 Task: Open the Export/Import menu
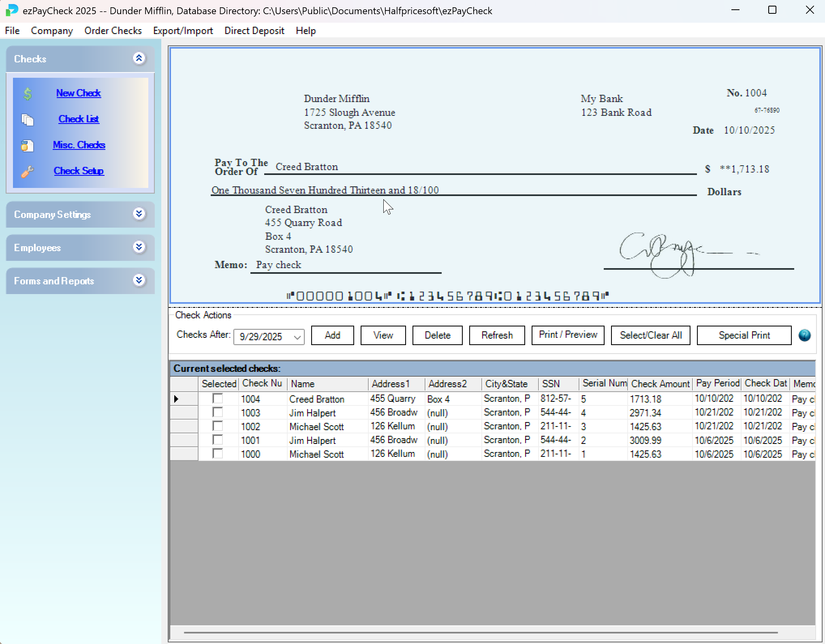click(183, 30)
